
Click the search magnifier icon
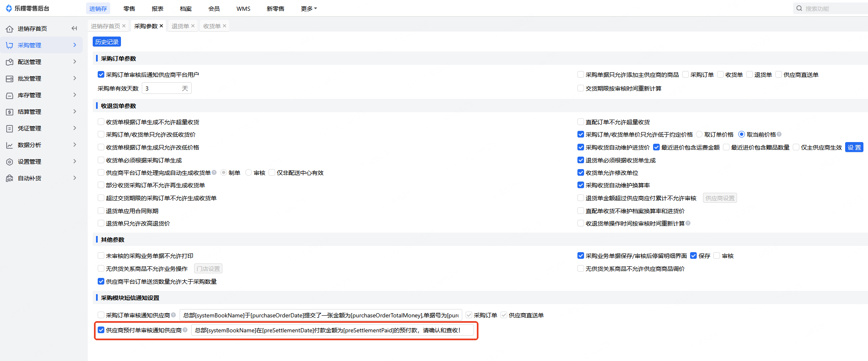[x=799, y=8]
